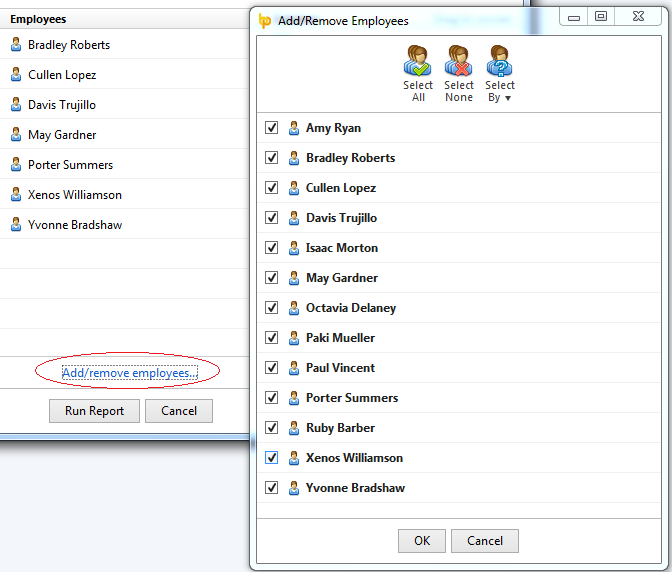Select the Octavia Delaney name in dialog

point(351,308)
